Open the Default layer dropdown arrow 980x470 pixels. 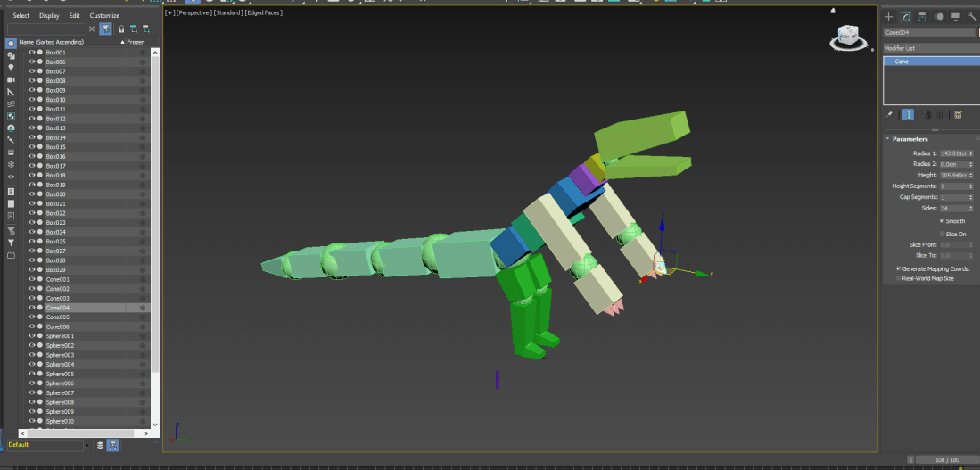coord(86,446)
